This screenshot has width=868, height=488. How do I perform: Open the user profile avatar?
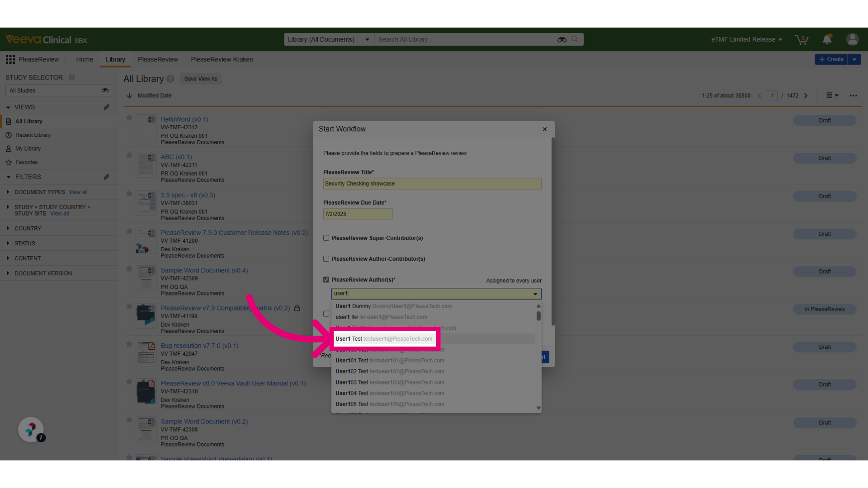click(x=852, y=39)
